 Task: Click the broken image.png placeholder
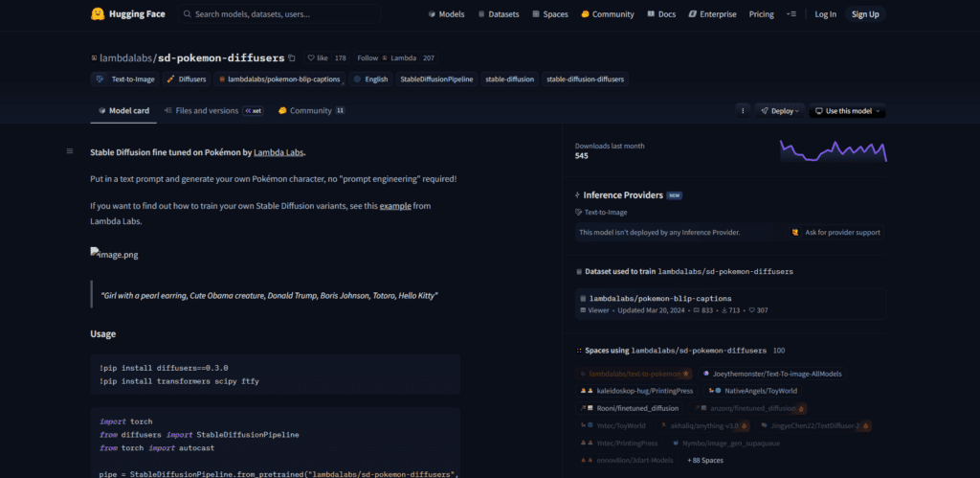tap(115, 255)
